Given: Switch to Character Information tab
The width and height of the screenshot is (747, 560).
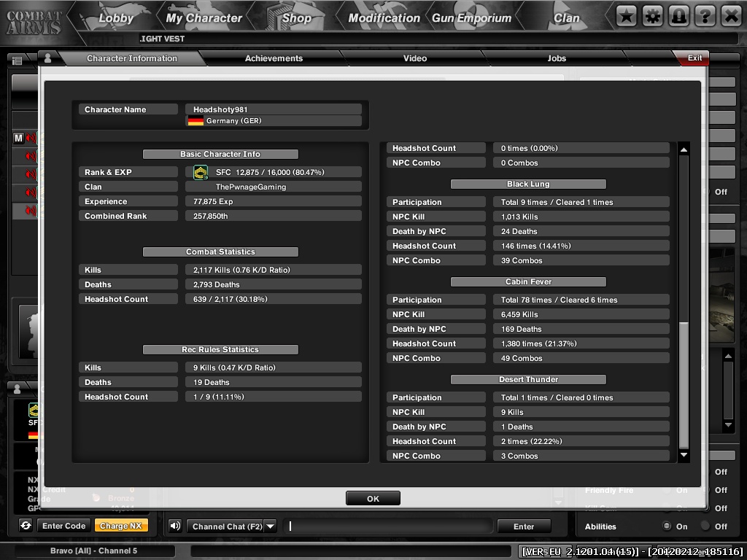Looking at the screenshot, I should coord(132,58).
